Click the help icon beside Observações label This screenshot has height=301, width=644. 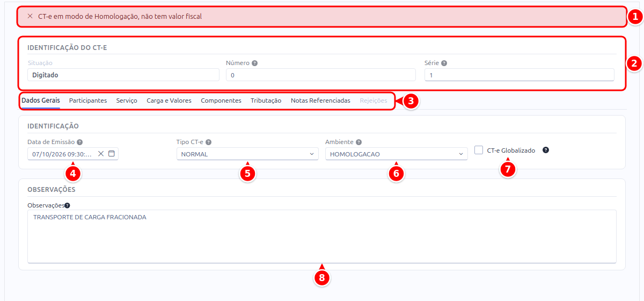(x=68, y=205)
